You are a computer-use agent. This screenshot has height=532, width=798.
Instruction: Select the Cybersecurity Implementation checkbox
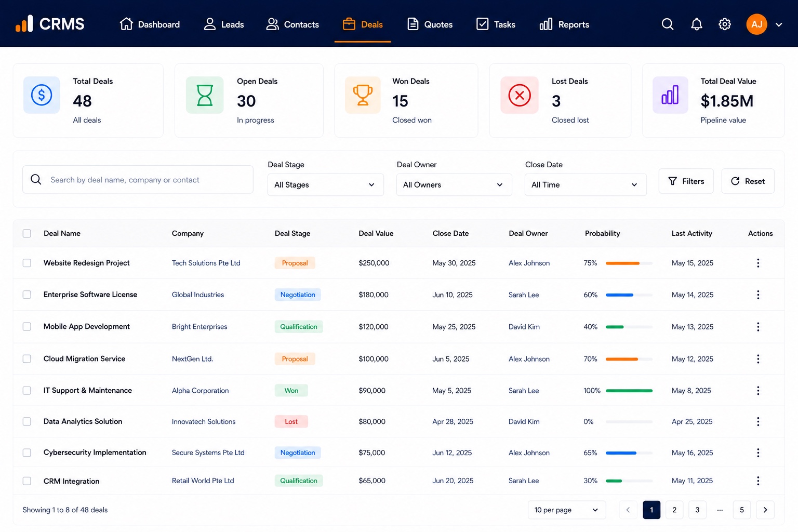27,453
